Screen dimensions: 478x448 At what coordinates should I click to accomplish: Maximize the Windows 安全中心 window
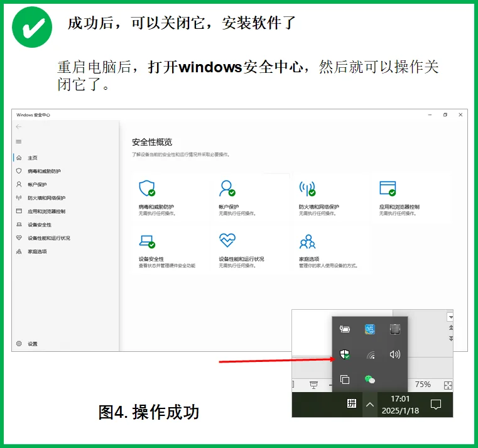coord(445,114)
